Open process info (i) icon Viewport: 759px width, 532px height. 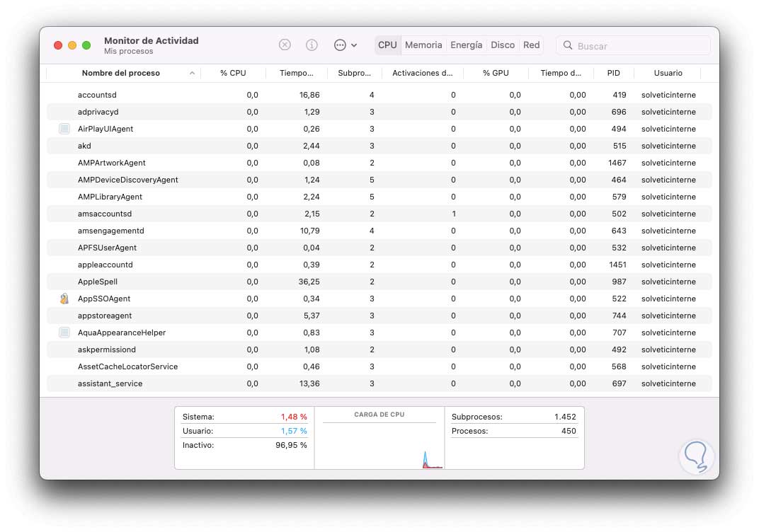coord(312,45)
